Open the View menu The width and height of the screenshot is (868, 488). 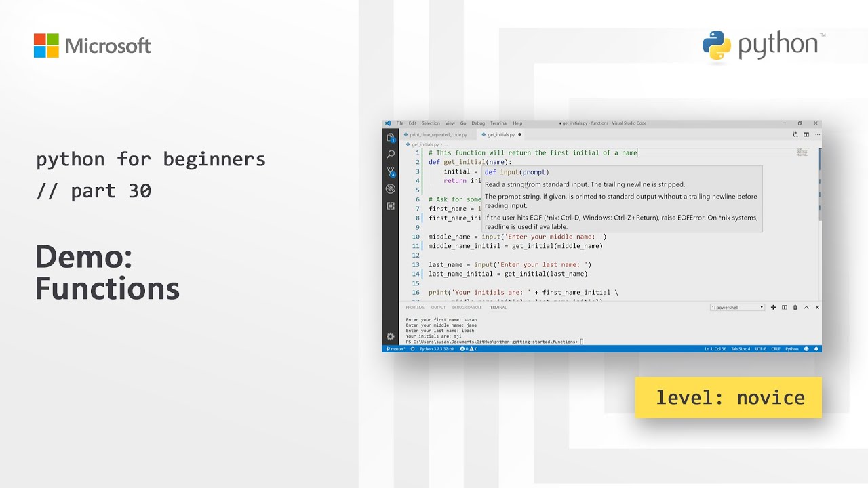[450, 123]
